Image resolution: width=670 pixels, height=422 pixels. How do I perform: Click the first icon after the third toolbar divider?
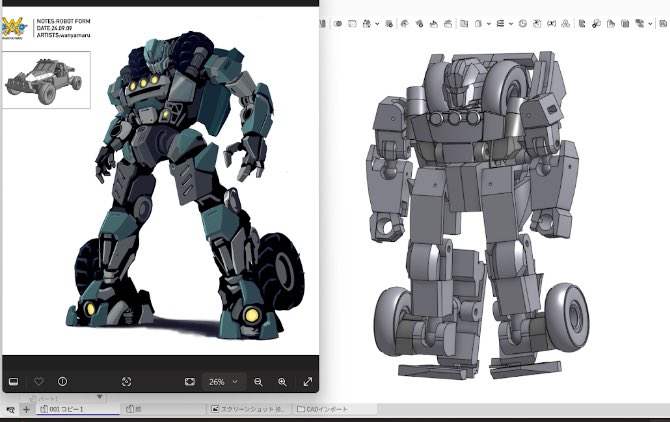point(582,24)
